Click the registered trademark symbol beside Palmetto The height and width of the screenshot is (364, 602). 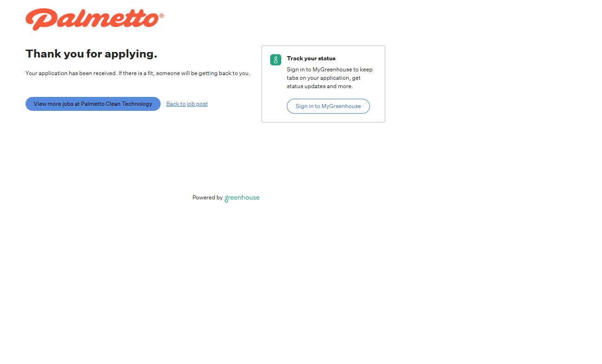[x=162, y=16]
